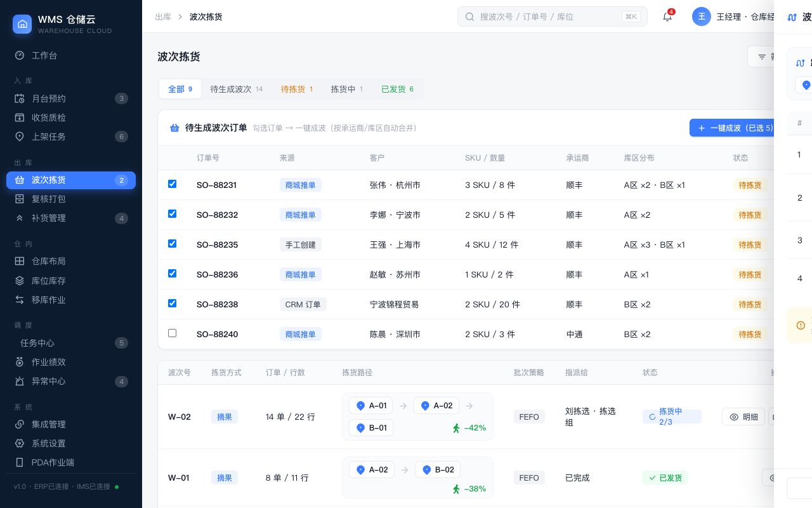Click the 集成管理 link icon in sidebar
The width and height of the screenshot is (812, 508).
point(20,424)
